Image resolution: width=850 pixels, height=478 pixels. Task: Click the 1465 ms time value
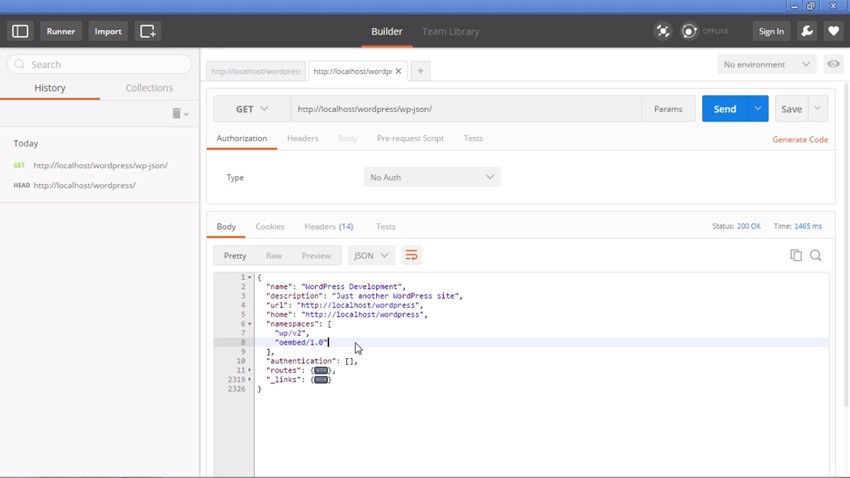808,226
